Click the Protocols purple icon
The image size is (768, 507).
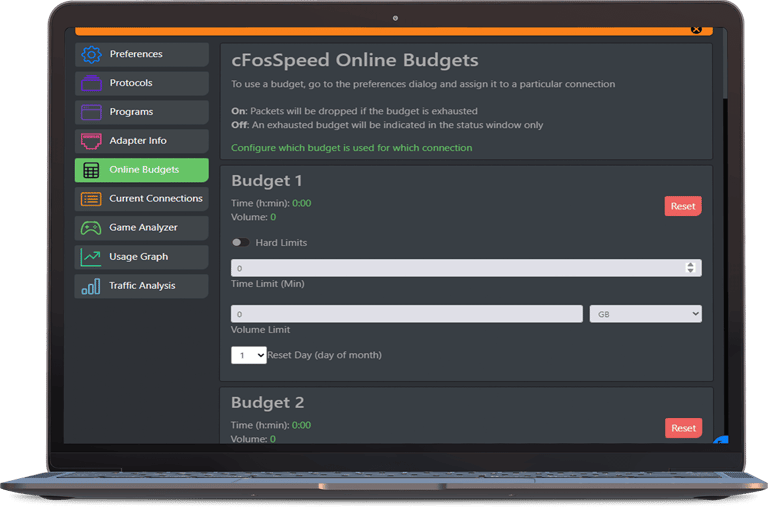click(x=91, y=83)
